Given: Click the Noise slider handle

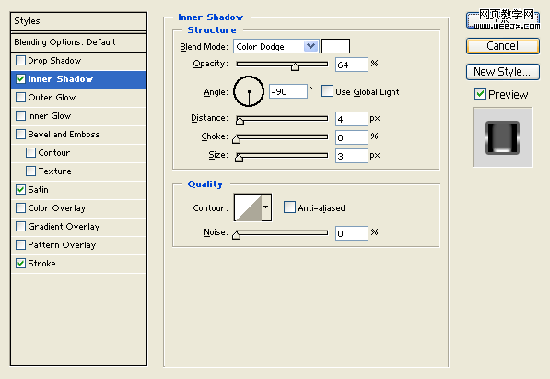Looking at the screenshot, I should [x=236, y=235].
